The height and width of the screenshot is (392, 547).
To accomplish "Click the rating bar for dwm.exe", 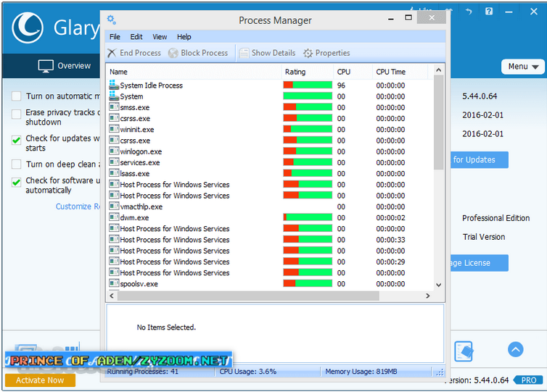I will point(308,217).
